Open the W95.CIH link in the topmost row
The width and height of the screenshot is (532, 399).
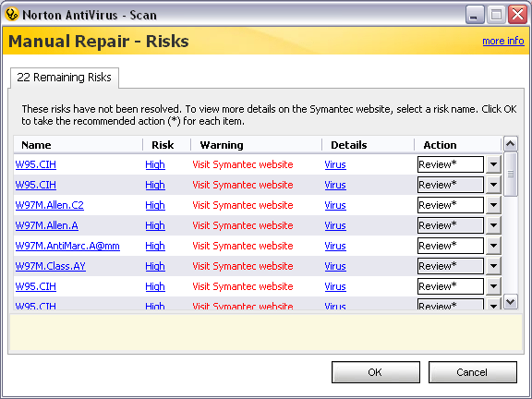point(36,164)
